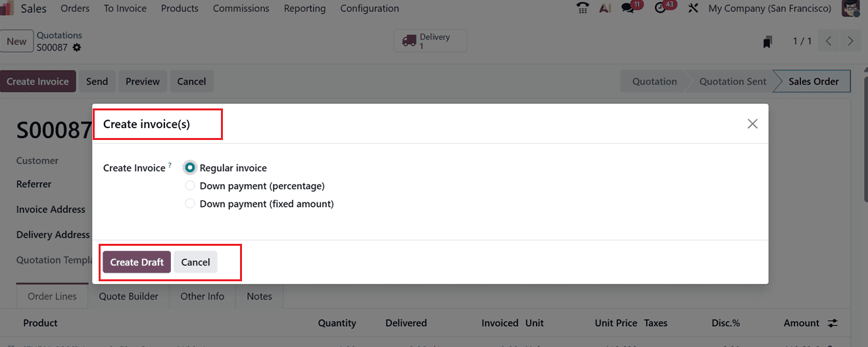This screenshot has width=868, height=347.
Task: Click the column settings icon beside Amount
Action: click(833, 323)
